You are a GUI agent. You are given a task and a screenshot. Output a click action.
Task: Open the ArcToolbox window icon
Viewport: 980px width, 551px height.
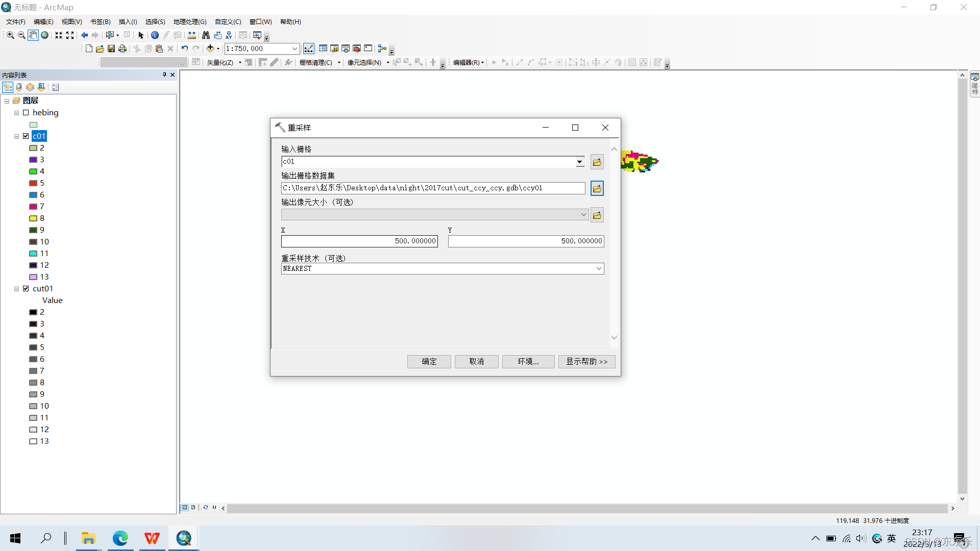point(357,48)
